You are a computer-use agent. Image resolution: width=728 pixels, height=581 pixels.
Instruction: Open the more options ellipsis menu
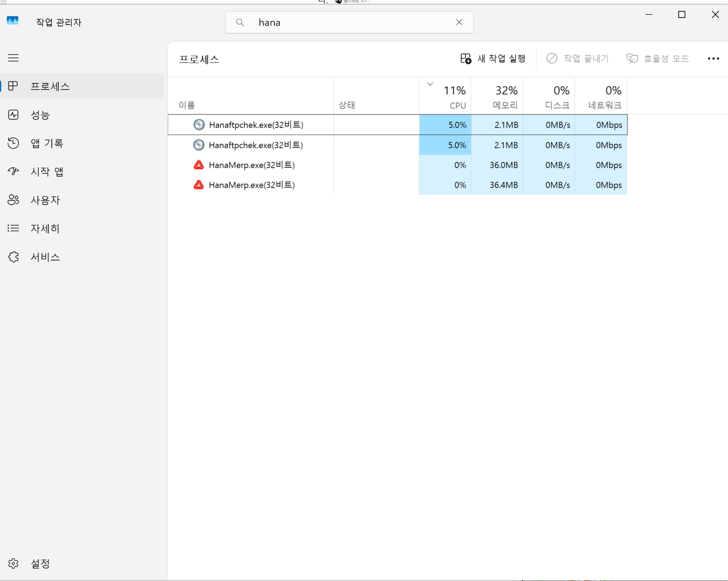pyautogui.click(x=713, y=59)
